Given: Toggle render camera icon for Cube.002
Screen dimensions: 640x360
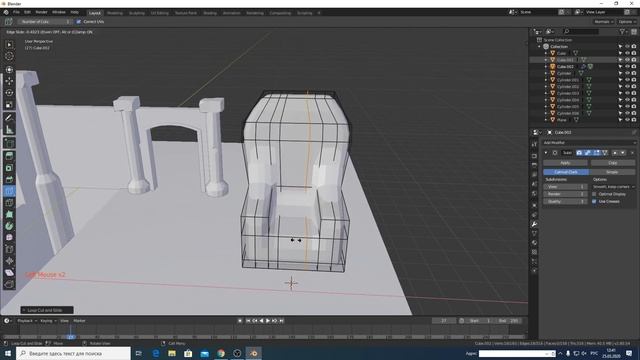Looking at the screenshot, I should click(x=634, y=67).
